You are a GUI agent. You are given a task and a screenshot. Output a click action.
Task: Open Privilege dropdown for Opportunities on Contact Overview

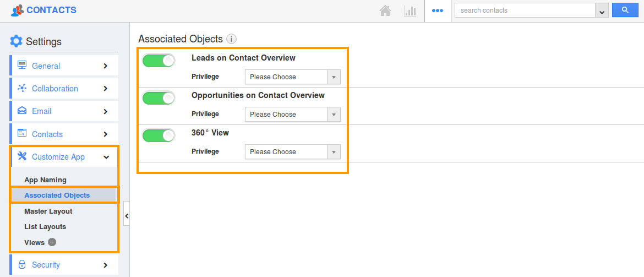coord(292,114)
